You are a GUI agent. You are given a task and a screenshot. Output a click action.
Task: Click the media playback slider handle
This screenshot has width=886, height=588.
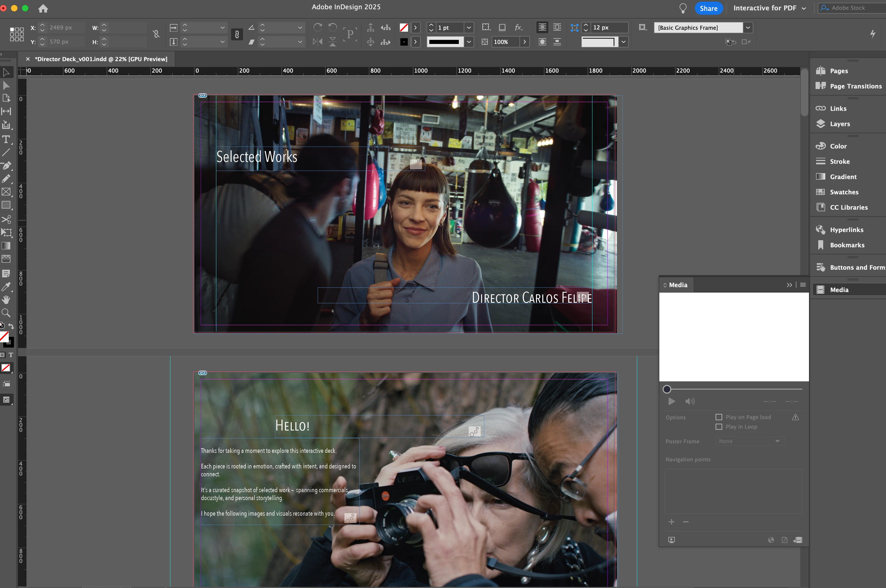coord(667,389)
